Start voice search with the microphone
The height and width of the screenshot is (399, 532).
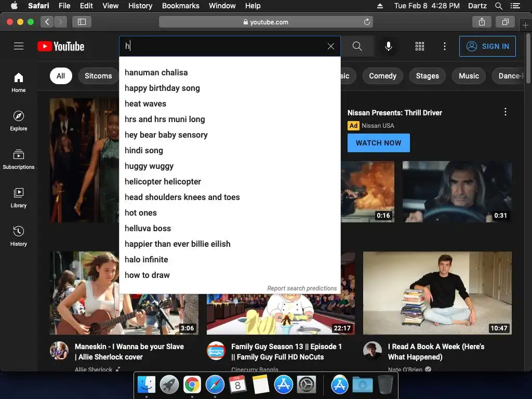[389, 46]
